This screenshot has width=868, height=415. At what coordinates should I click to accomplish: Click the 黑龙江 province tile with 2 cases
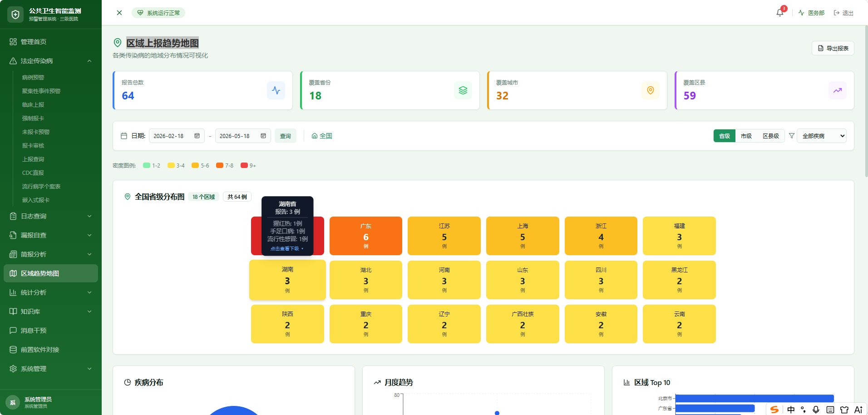click(679, 280)
